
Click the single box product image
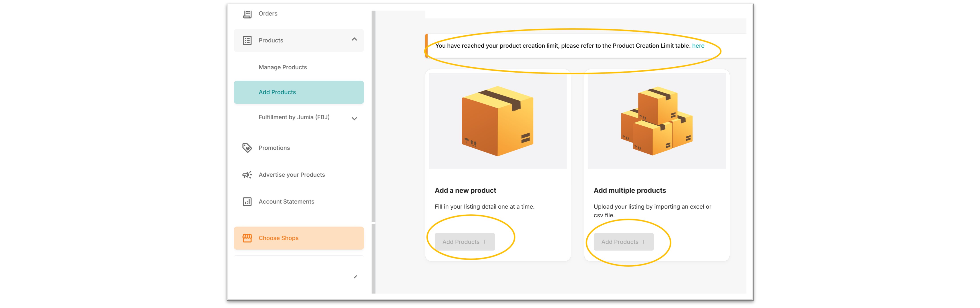(498, 121)
